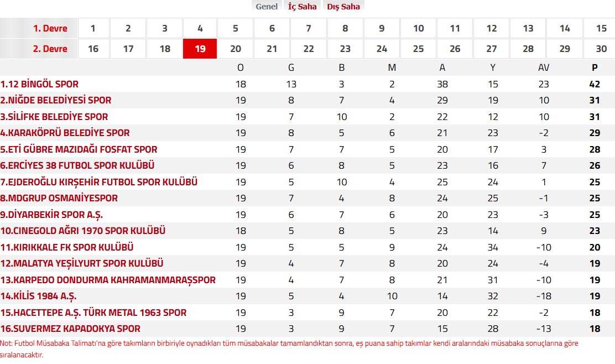Select week 1 in 1. Devre
This screenshot has height=364, width=615.
click(93, 28)
